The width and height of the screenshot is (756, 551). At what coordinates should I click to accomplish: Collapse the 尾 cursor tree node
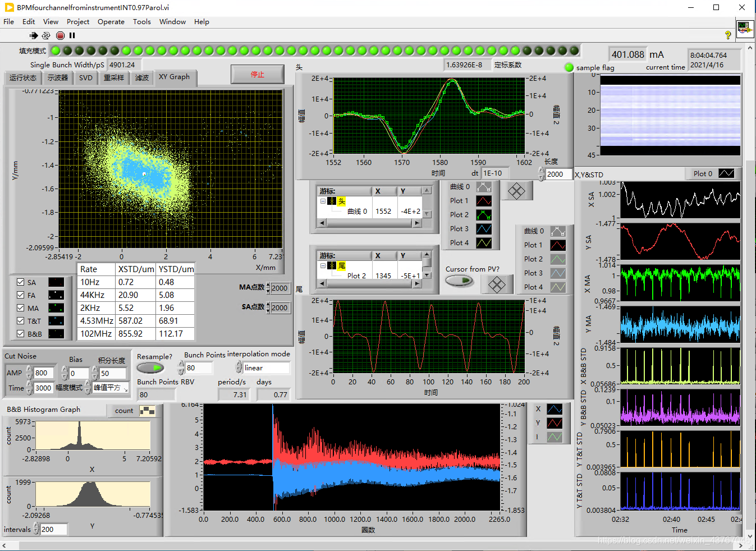coord(323,265)
